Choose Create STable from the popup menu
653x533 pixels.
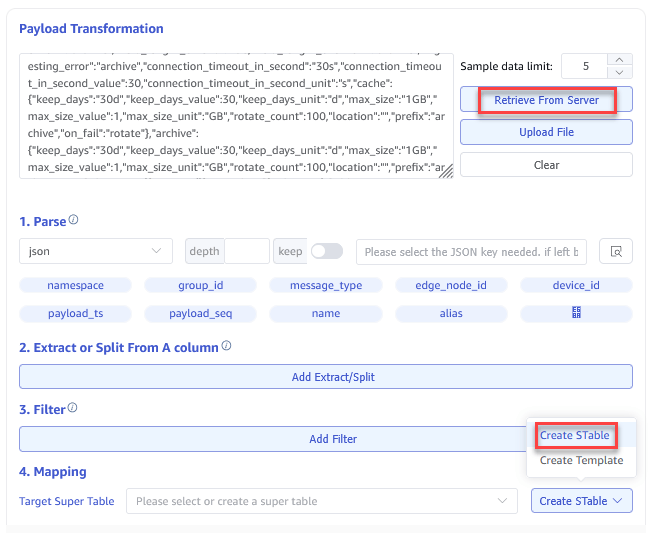(x=574, y=435)
